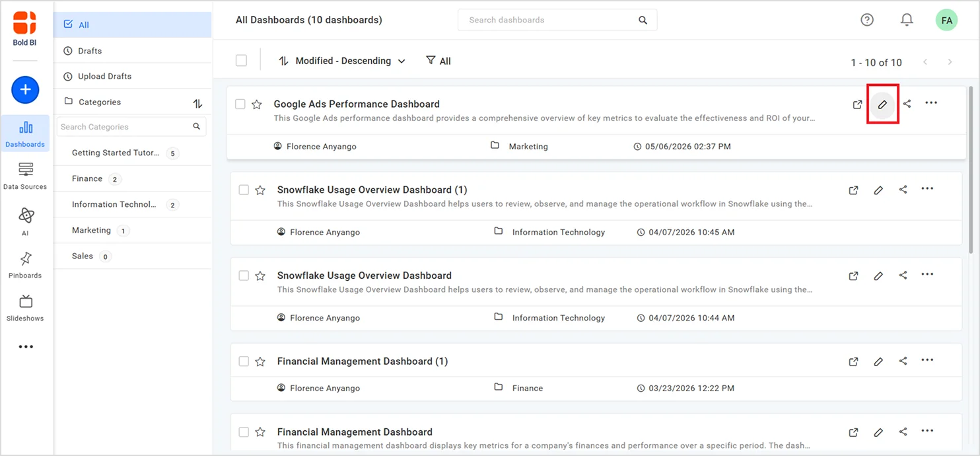
Task: Open the notifications bell
Action: point(907,20)
